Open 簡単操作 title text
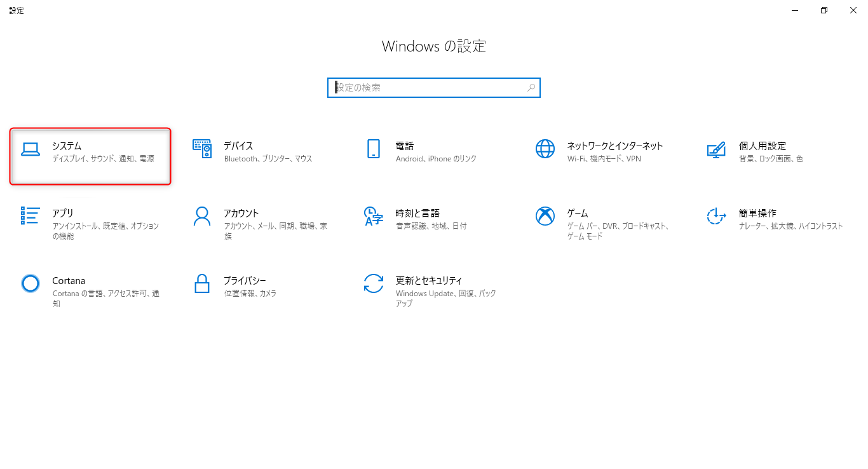 pos(757,214)
